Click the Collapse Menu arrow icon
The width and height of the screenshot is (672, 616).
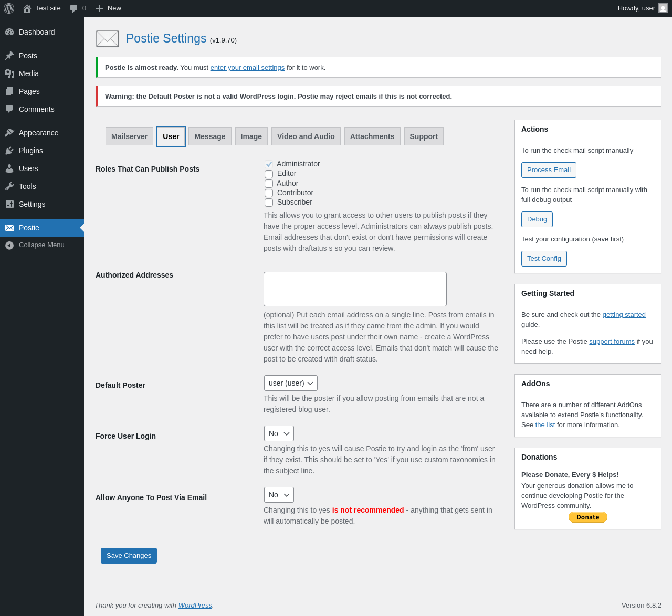coord(9,245)
